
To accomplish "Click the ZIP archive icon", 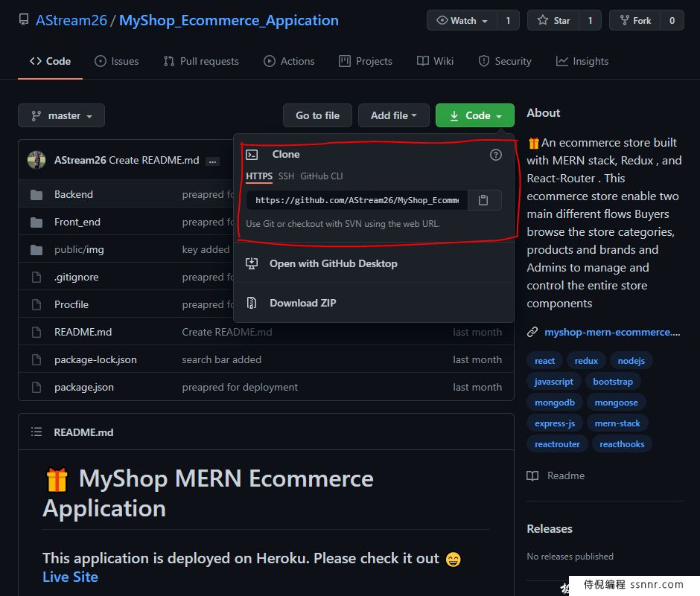I will (252, 303).
